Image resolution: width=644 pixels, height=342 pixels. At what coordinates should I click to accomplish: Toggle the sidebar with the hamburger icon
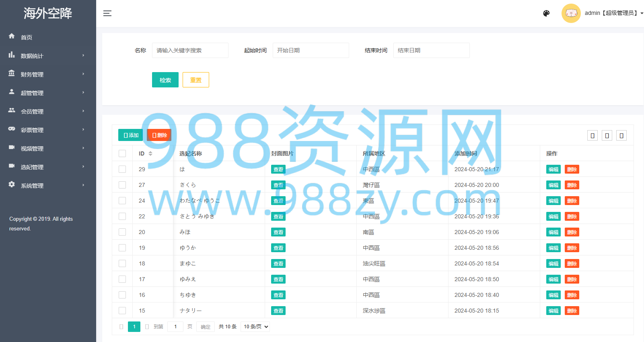107,13
